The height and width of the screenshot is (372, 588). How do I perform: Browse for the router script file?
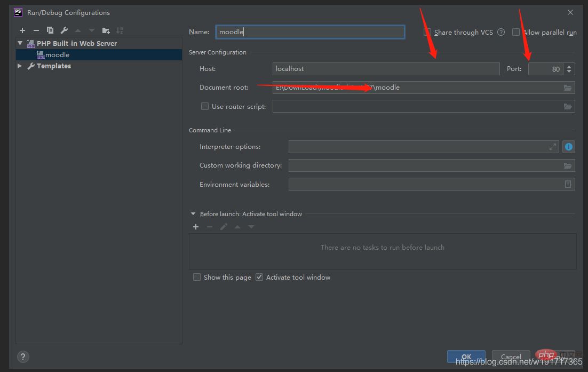point(568,107)
